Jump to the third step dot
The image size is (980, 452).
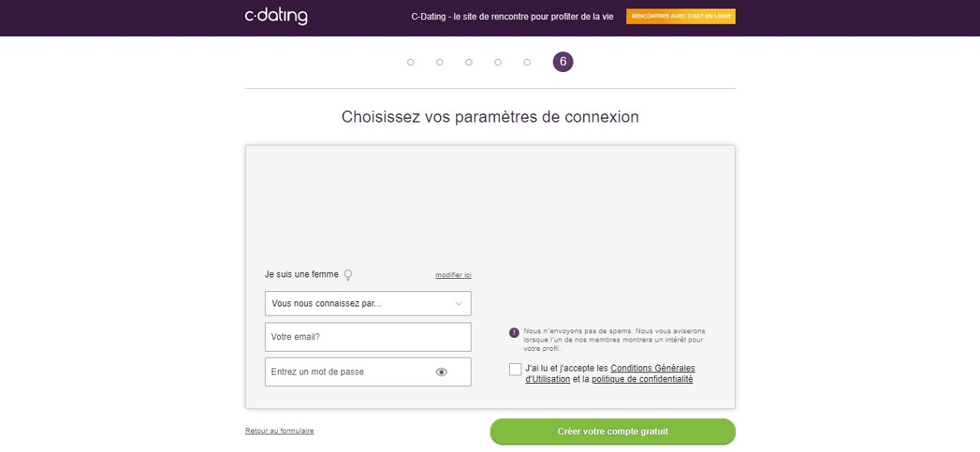[469, 62]
